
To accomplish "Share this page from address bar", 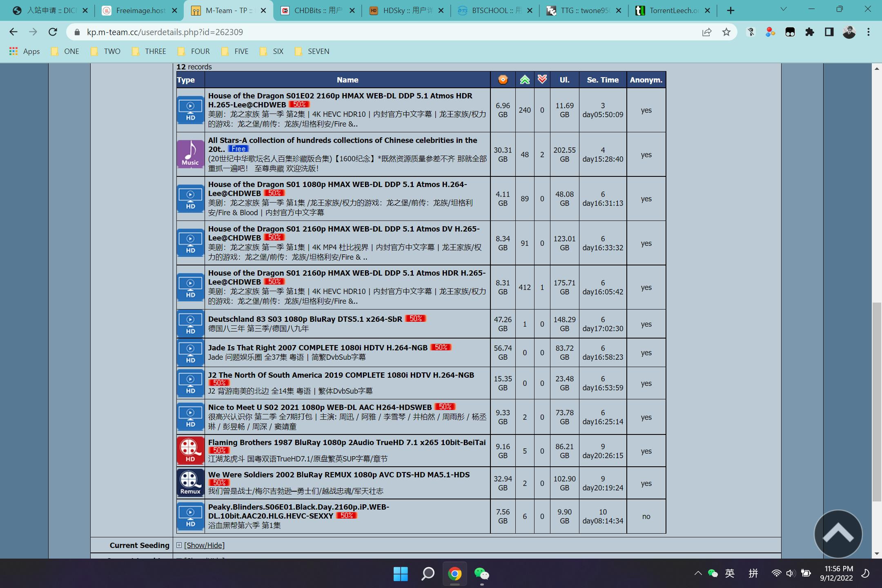I will [706, 32].
